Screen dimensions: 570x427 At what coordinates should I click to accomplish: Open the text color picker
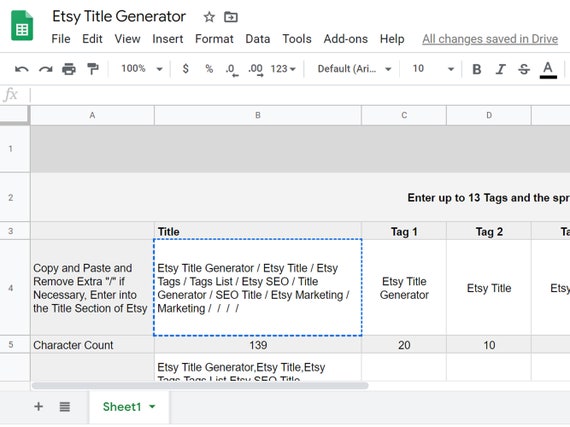tap(548, 70)
